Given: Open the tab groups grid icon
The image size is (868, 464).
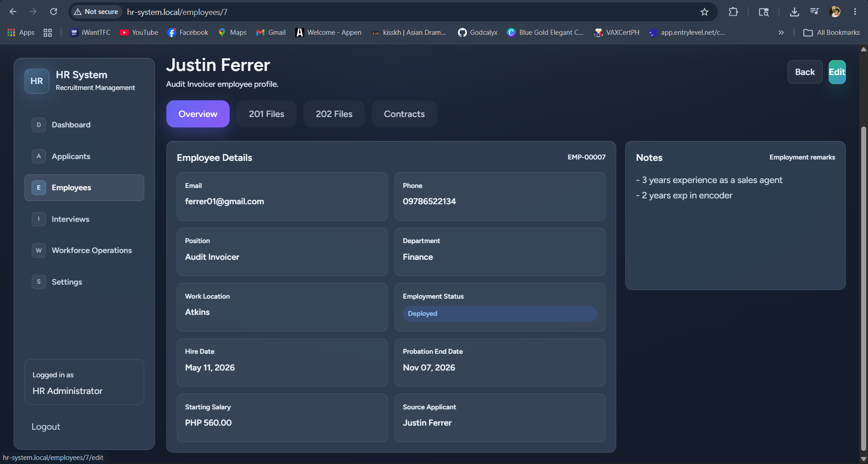Looking at the screenshot, I should (47, 33).
